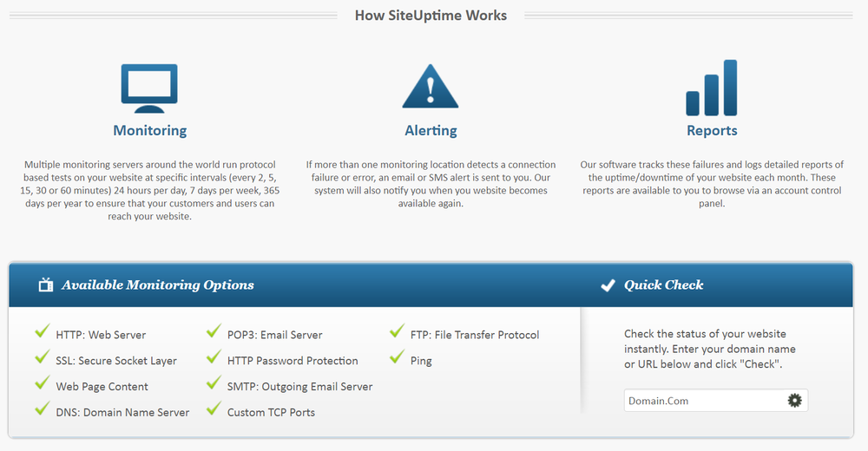The width and height of the screenshot is (868, 451).
Task: Click the TV icon beside Available Monitoring Options
Action: tap(46, 285)
